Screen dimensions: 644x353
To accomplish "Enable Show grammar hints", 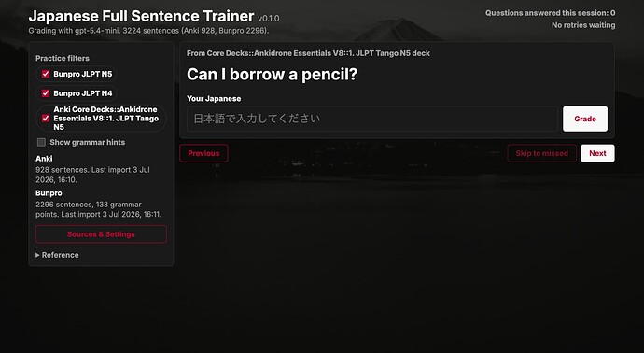I will (41, 142).
